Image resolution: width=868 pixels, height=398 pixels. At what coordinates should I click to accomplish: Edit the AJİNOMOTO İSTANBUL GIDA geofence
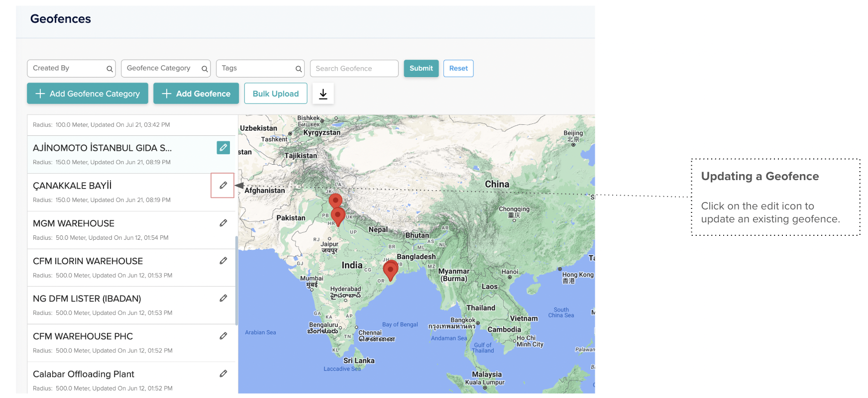click(223, 148)
